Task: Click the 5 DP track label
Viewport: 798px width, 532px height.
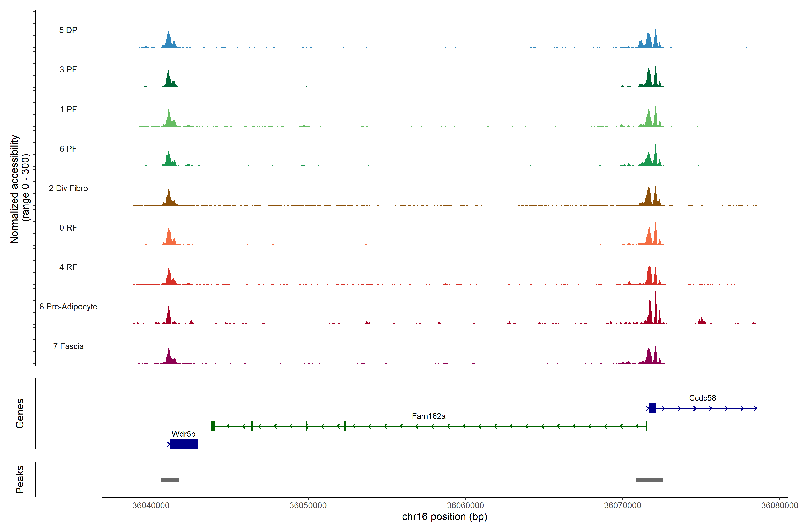Action: (x=68, y=30)
